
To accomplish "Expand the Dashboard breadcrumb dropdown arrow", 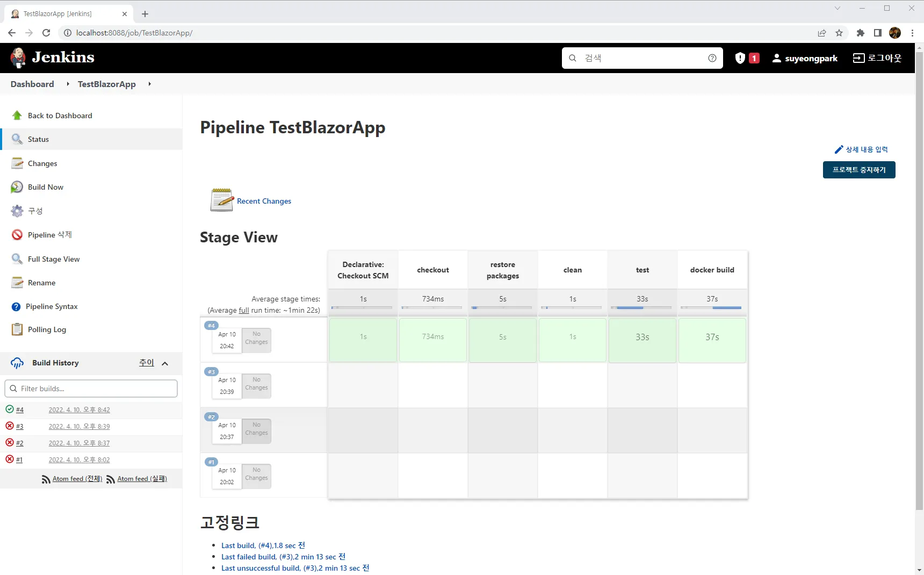I will [68, 84].
